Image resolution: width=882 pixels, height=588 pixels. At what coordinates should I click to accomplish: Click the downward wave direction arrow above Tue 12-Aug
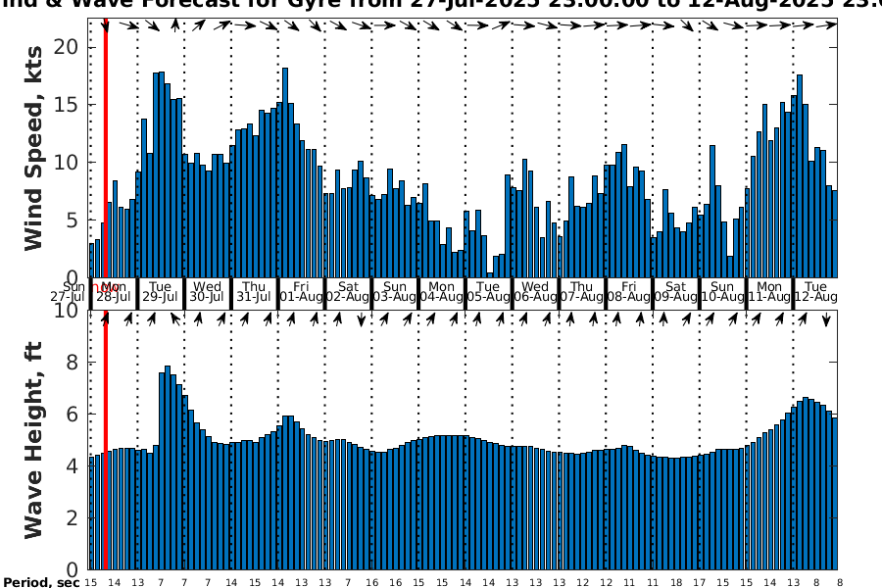tap(826, 319)
